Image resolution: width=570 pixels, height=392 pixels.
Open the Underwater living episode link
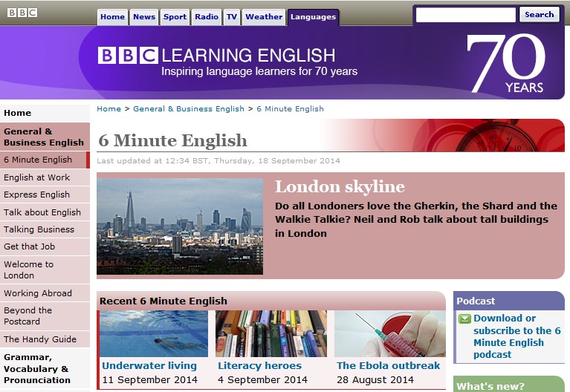tap(149, 365)
